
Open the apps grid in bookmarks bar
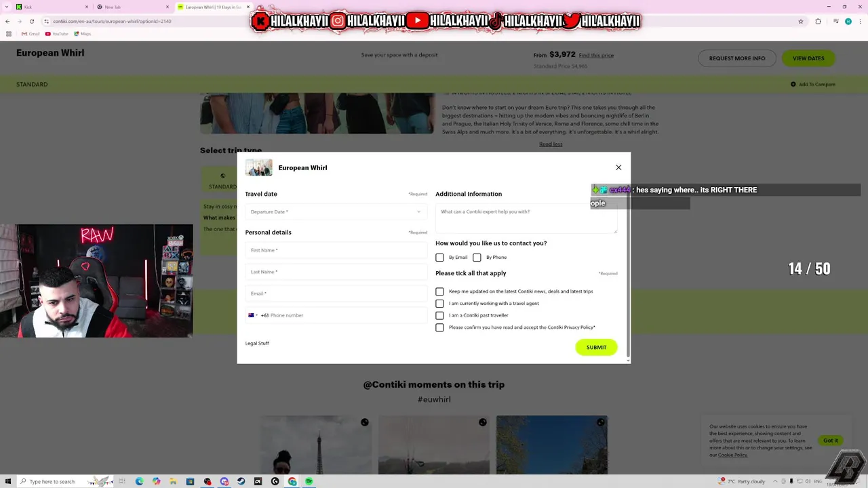(7, 34)
